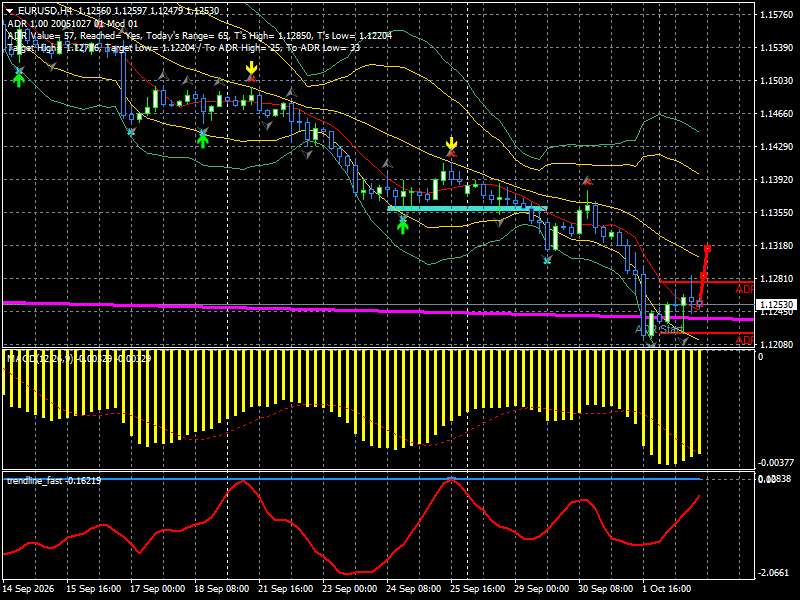The height and width of the screenshot is (600, 800).
Task: Select the green up arrow at chart's left edge
Action: (x=19, y=80)
